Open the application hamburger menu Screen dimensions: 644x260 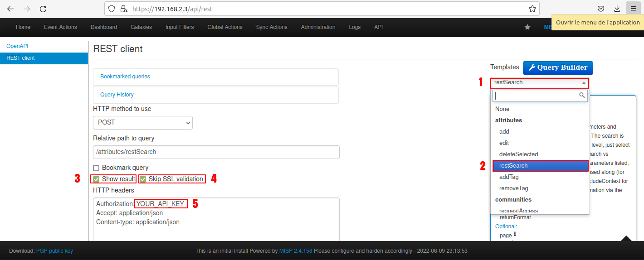click(633, 9)
